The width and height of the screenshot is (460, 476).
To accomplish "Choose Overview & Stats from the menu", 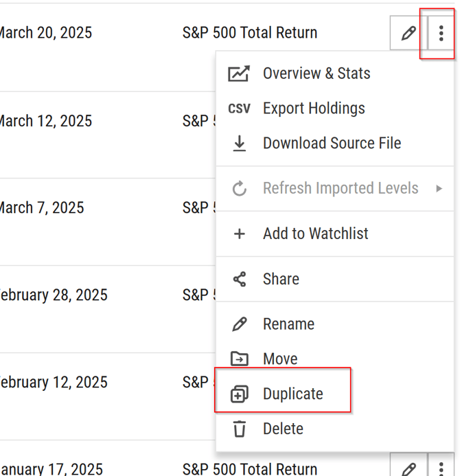I will pyautogui.click(x=335, y=73).
